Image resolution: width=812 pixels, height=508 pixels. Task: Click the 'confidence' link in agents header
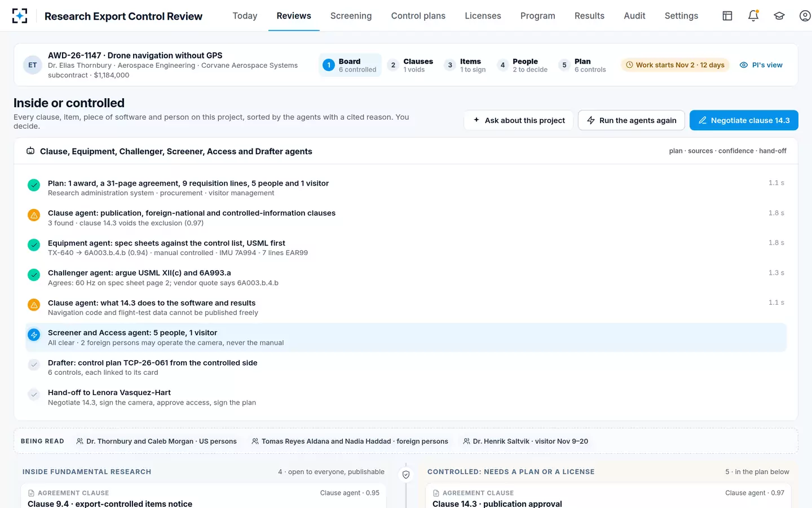736,151
